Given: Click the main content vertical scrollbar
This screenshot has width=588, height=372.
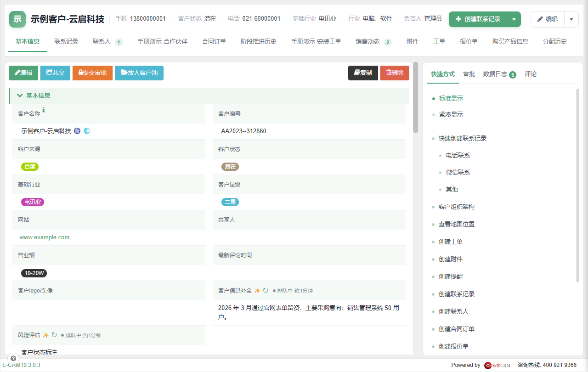Looking at the screenshot, I should 416,97.
